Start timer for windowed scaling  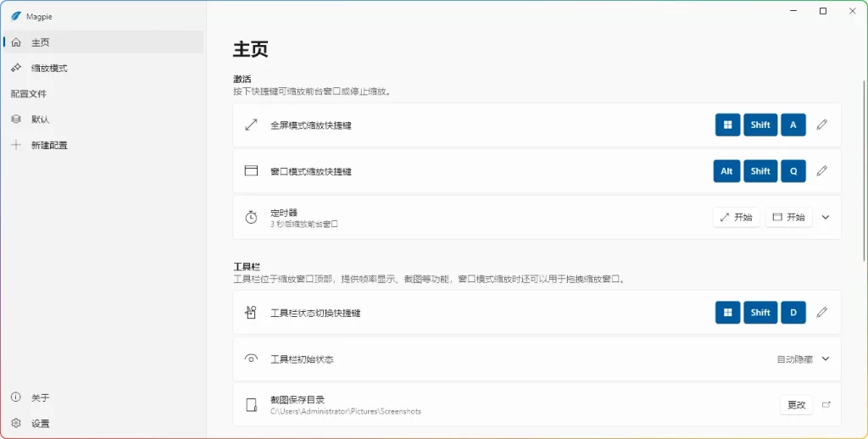(789, 217)
